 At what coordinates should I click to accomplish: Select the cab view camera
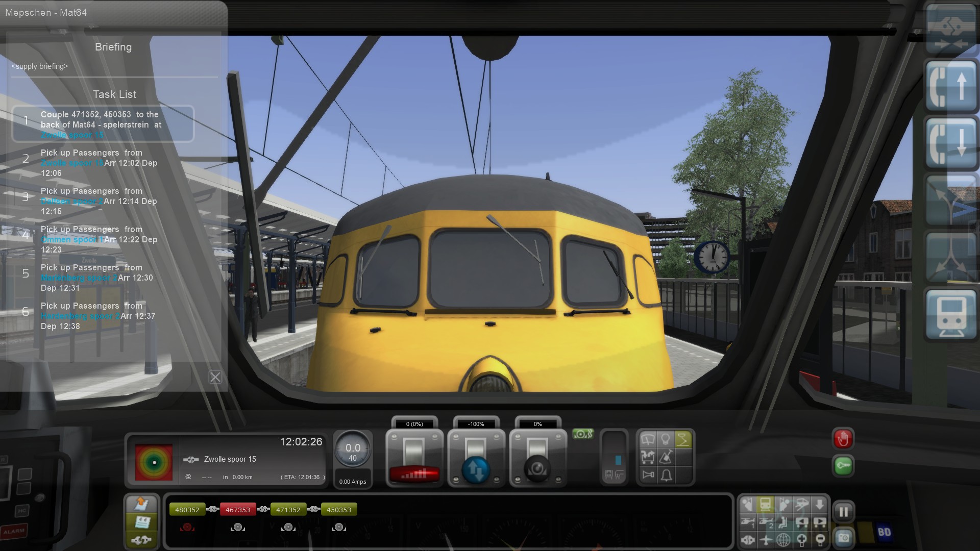766,505
